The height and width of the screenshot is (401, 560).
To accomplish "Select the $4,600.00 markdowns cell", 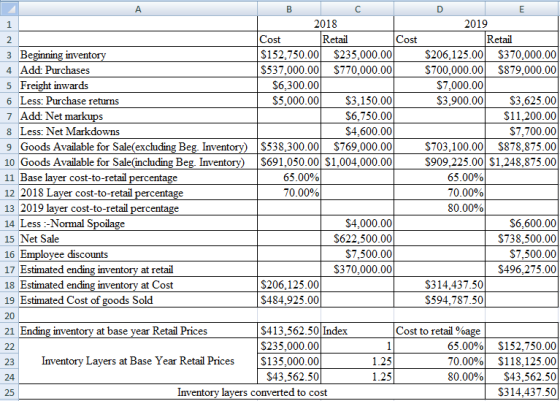I will pos(357,131).
